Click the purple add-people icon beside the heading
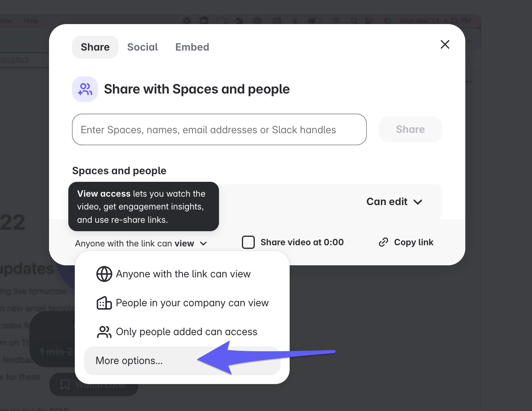Screen dimensions: 532x411 85,89
